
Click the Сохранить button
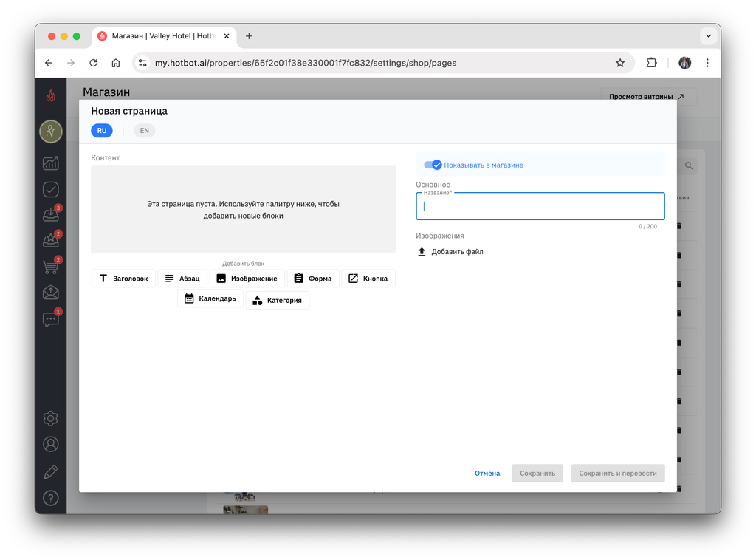pyautogui.click(x=537, y=473)
